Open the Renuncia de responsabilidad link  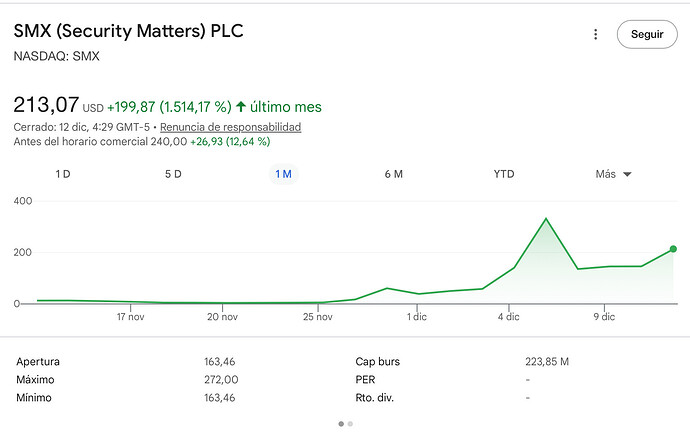230,127
